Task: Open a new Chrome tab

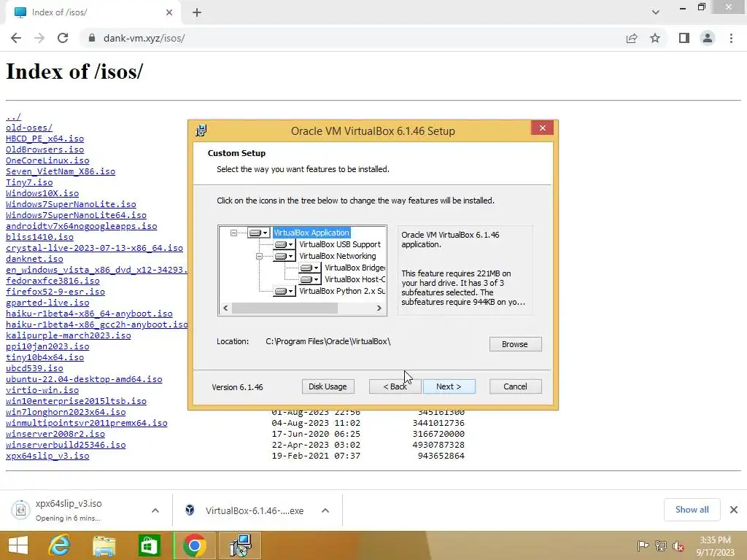Action: point(197,13)
